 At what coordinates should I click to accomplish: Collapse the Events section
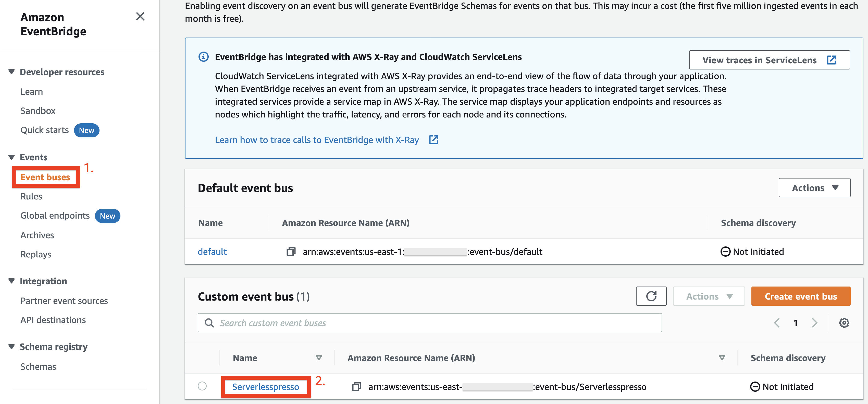[x=11, y=157]
